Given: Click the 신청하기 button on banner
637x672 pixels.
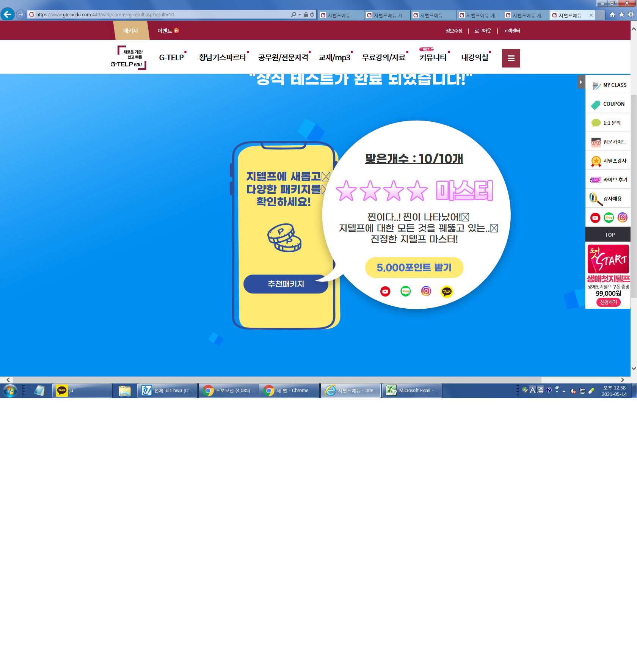Looking at the screenshot, I should 608,302.
